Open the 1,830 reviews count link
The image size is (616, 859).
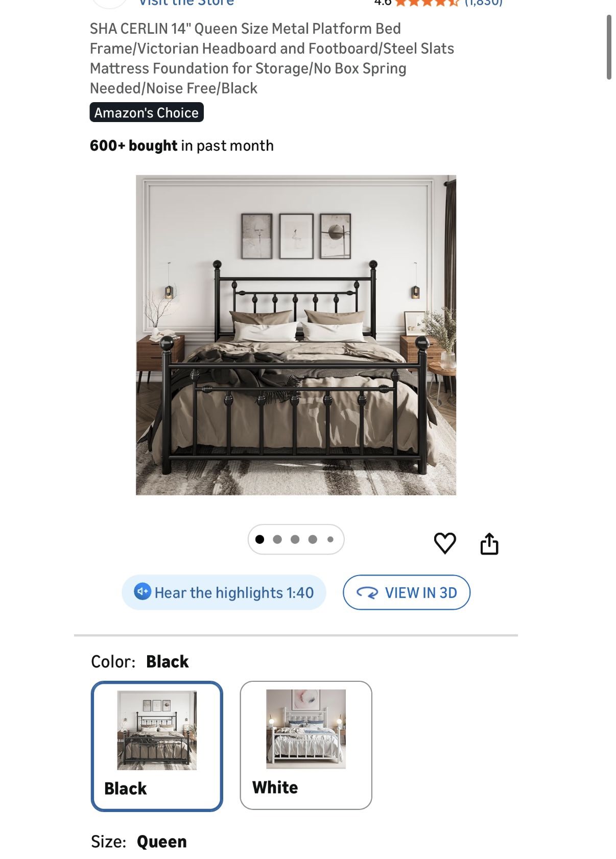(x=483, y=3)
